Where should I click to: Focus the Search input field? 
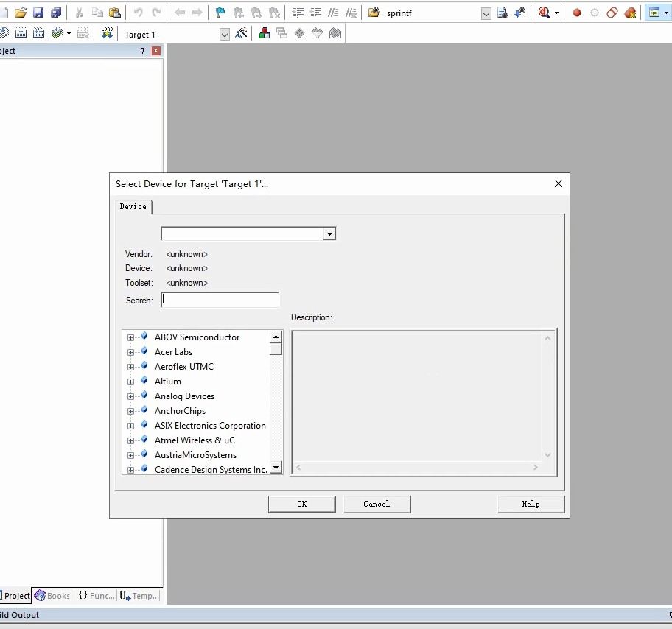pyautogui.click(x=220, y=300)
